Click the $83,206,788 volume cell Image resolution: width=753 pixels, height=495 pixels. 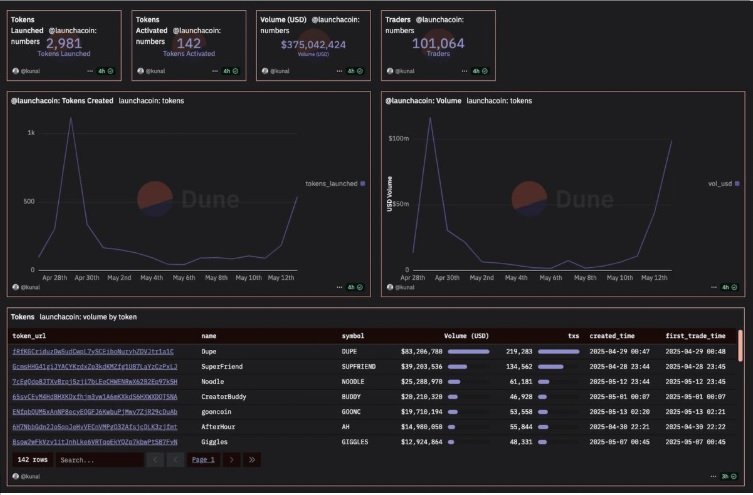(422, 351)
